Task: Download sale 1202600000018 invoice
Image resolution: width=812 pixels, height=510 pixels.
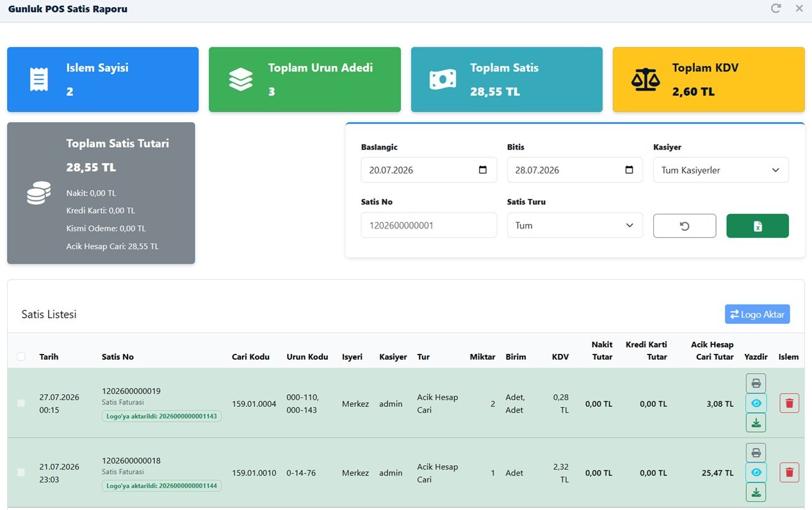Action: [x=756, y=492]
